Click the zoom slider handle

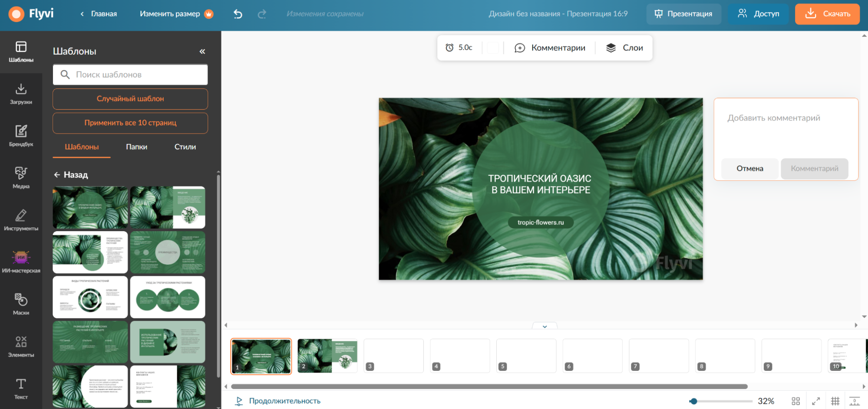(693, 401)
